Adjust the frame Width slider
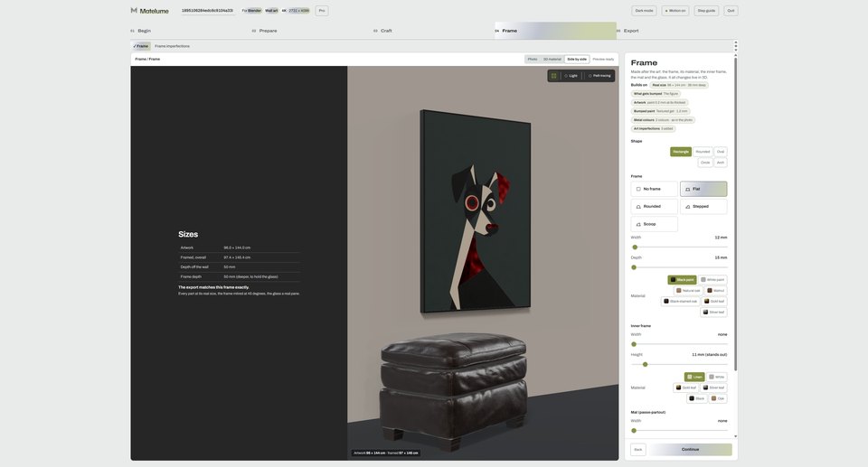This screenshot has height=467, width=868. [x=679, y=248]
